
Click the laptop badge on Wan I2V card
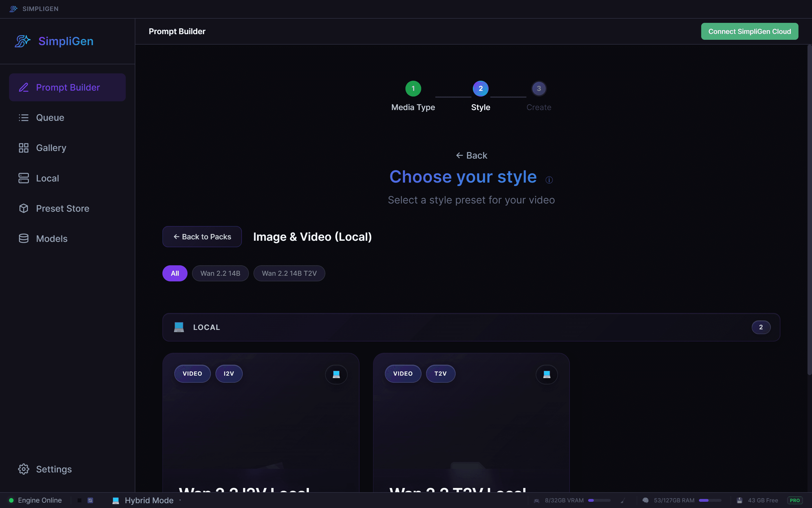(336, 374)
